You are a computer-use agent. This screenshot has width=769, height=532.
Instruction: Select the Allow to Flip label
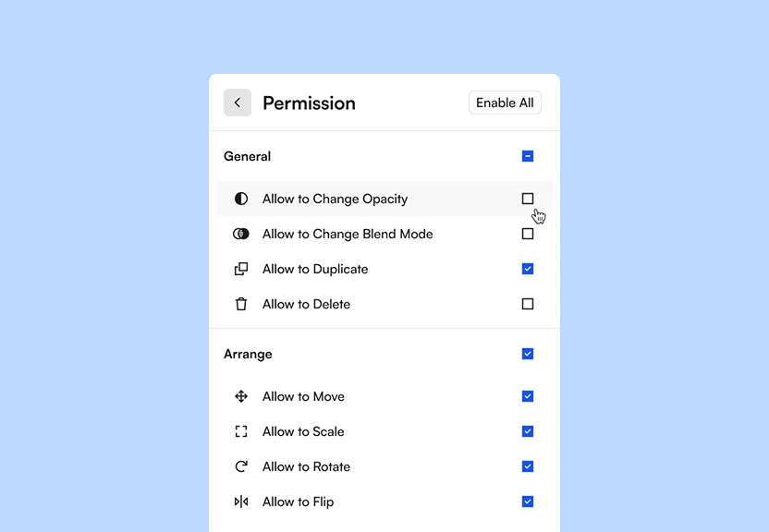pyautogui.click(x=299, y=502)
